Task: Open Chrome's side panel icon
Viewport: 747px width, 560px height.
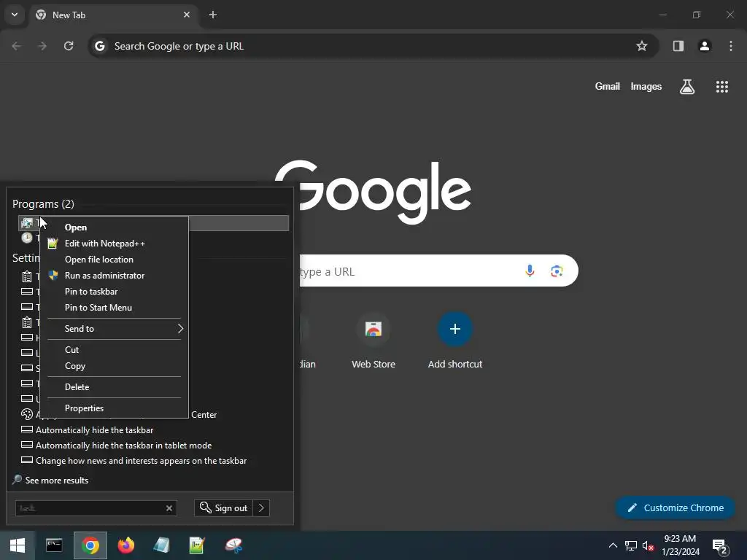Action: click(678, 46)
